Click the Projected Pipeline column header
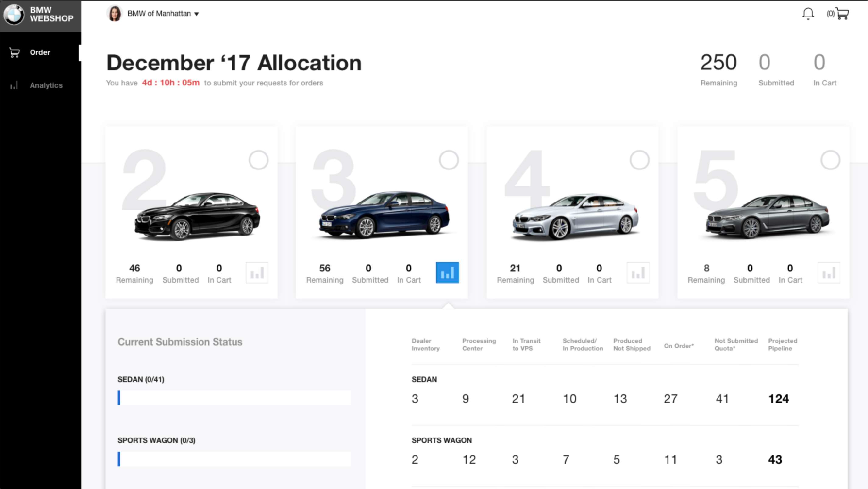The height and width of the screenshot is (489, 868). tap(783, 345)
